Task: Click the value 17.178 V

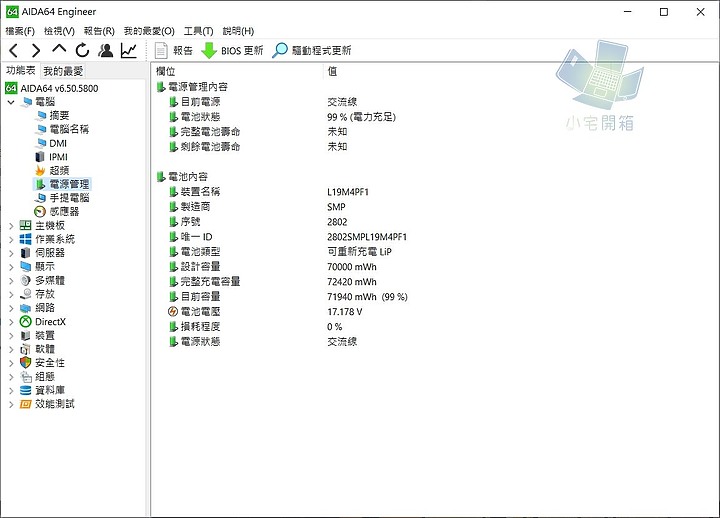Action: 344,312
